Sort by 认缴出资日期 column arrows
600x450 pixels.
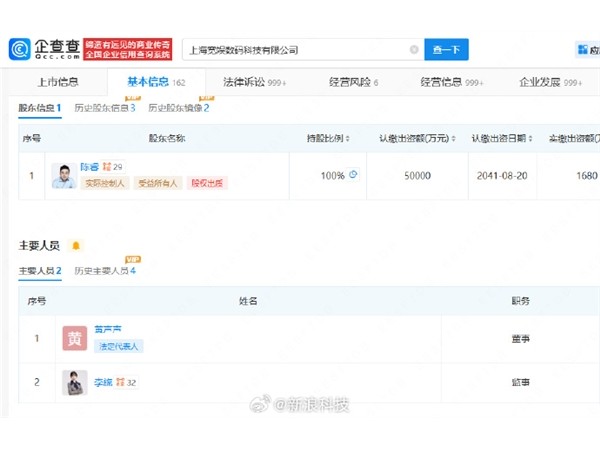click(x=530, y=139)
